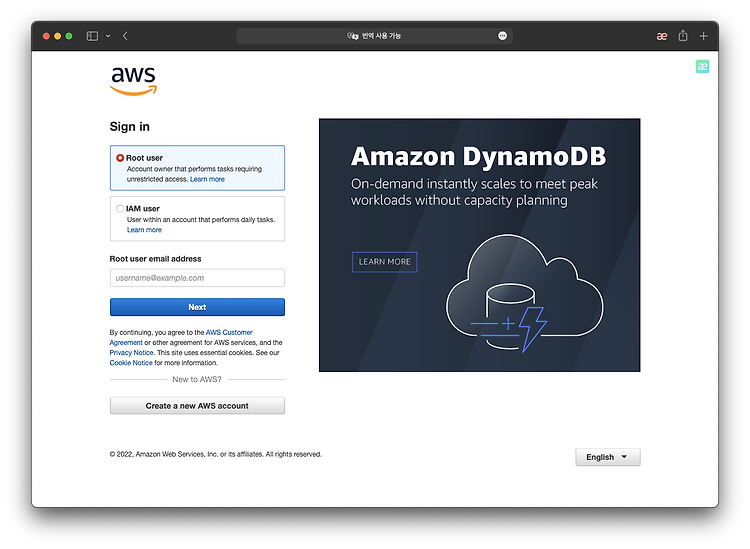The width and height of the screenshot is (750, 549).
Task: Go back with the browser back arrow
Action: 125,36
